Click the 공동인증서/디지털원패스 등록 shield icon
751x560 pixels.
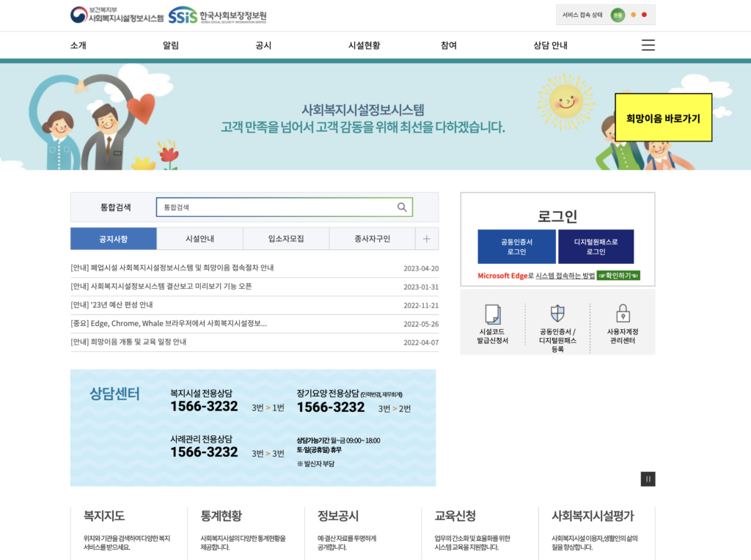click(x=558, y=312)
